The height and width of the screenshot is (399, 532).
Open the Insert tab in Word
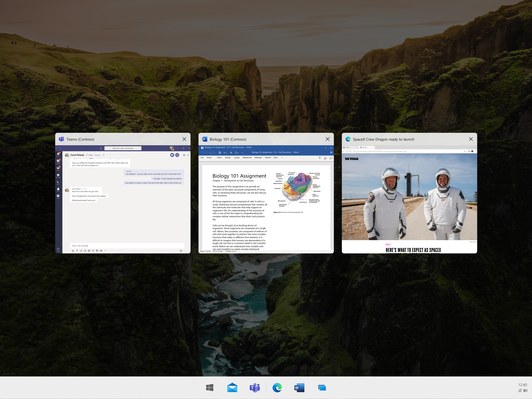click(219, 158)
